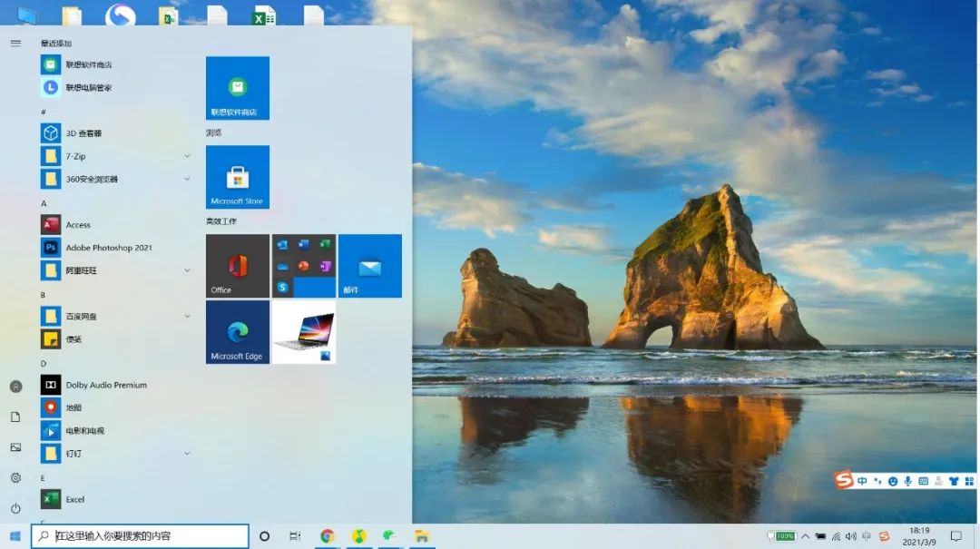Click Sogou microphone voice input icon

[x=907, y=481]
